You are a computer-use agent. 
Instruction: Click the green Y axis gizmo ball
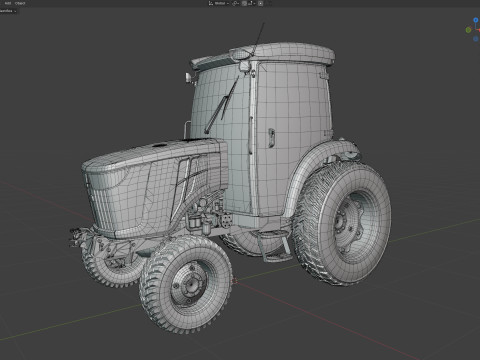coord(468,30)
